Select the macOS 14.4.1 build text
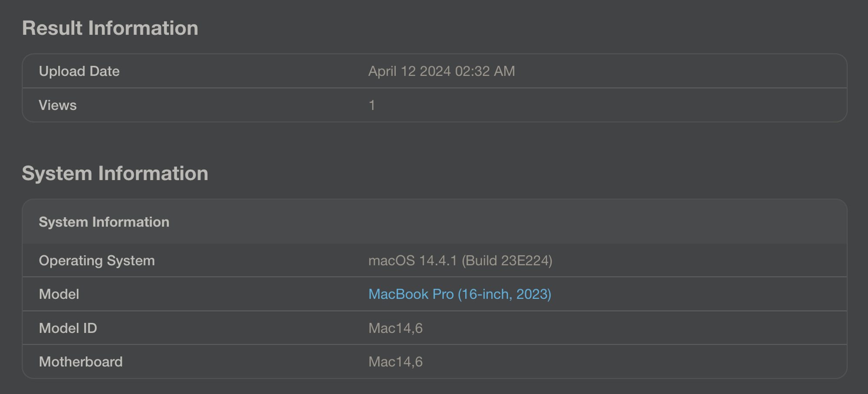This screenshot has height=394, width=868. coord(460,261)
